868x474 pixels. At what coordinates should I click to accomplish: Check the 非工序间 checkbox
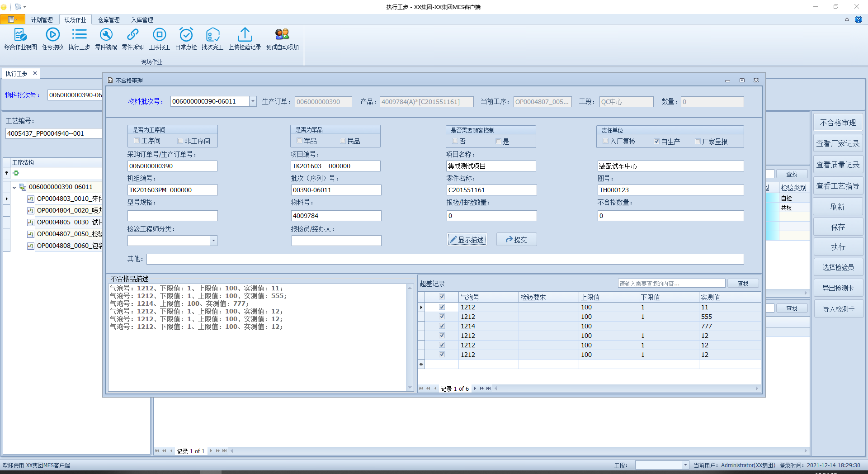[180, 141]
